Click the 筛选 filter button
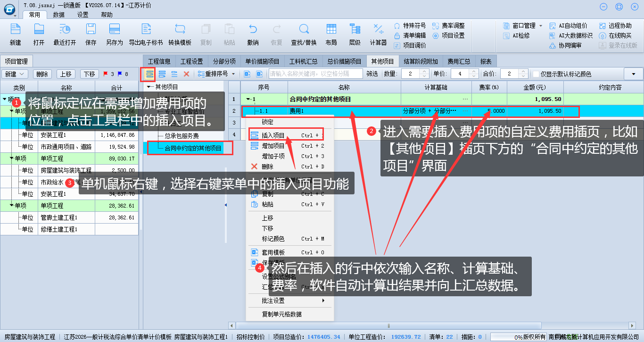The image size is (644, 342). 372,74
